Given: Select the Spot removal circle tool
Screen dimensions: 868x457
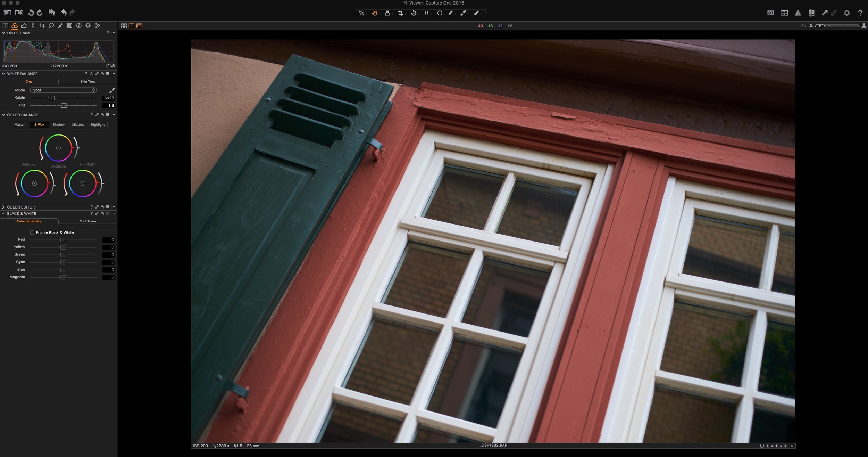Looking at the screenshot, I should click(440, 13).
